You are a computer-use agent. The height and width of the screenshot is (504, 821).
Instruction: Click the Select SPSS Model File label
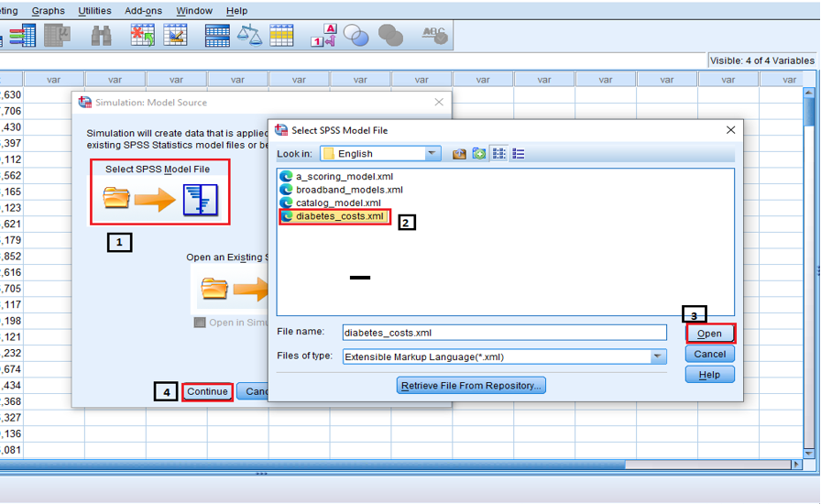point(158,169)
